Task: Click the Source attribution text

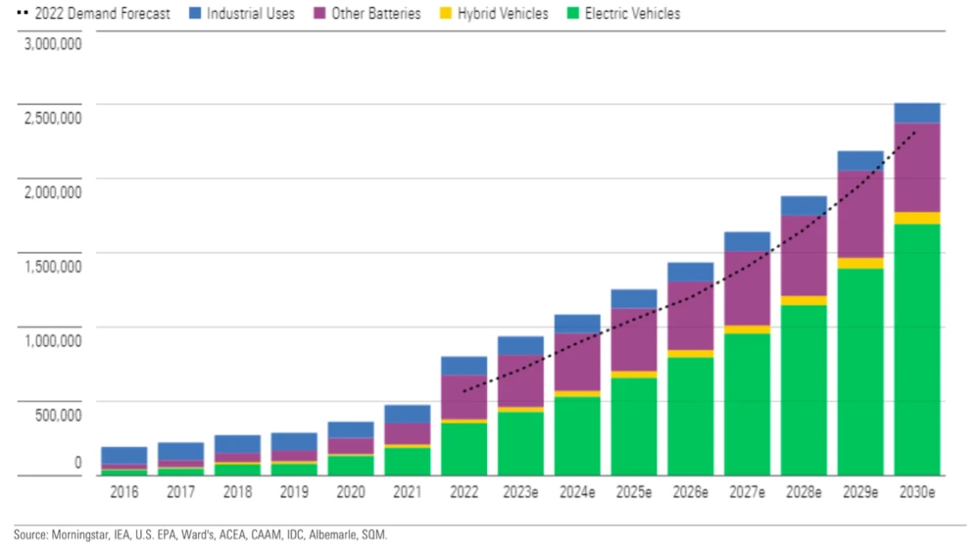Action: 201,534
